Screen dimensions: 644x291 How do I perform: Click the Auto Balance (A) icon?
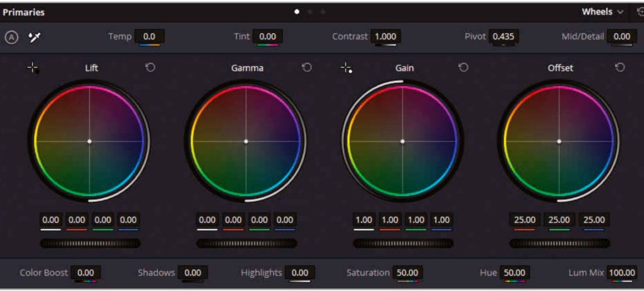[11, 38]
